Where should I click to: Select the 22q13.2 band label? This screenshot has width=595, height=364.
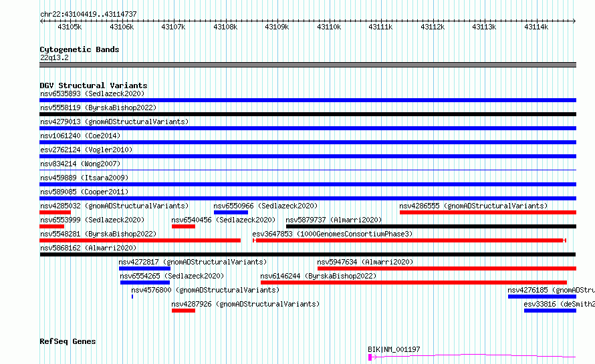pos(54,57)
